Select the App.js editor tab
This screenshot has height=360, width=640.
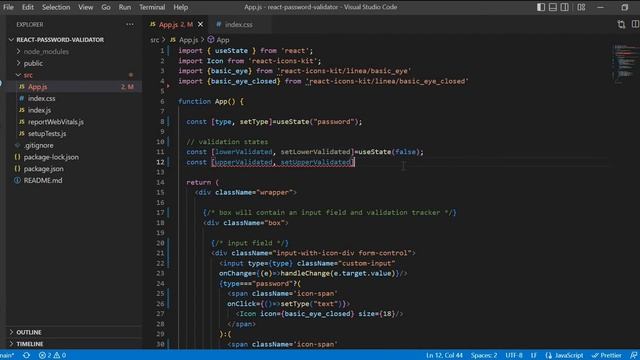pyautogui.click(x=176, y=24)
